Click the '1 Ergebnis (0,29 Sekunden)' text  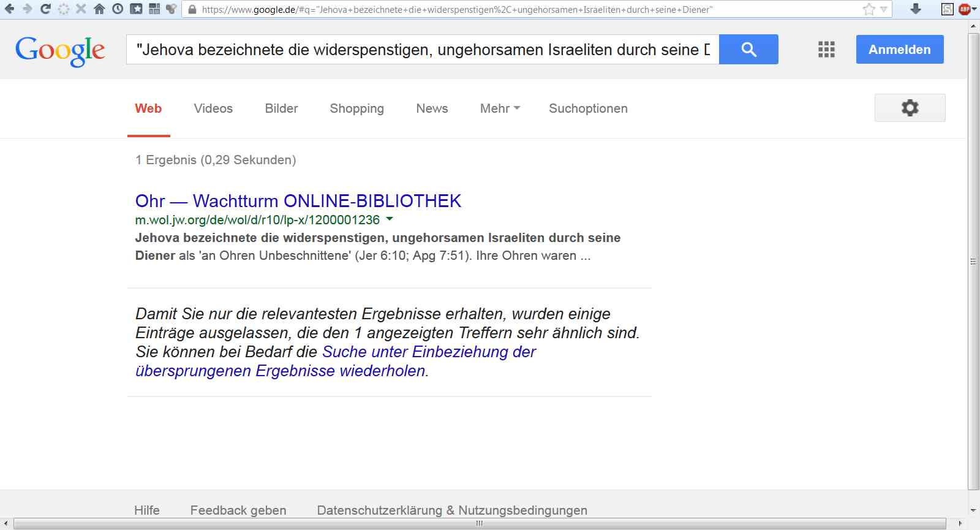(x=216, y=160)
